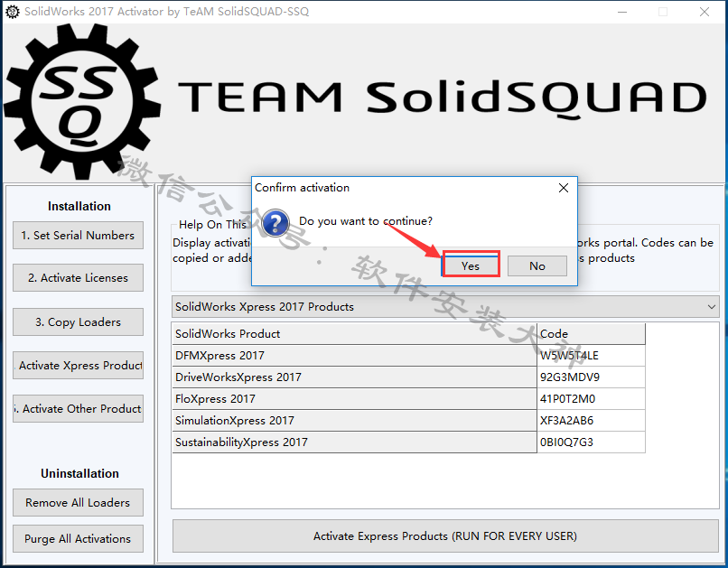
Task: Click the SolidWorks Product column header
Action: tap(354, 333)
